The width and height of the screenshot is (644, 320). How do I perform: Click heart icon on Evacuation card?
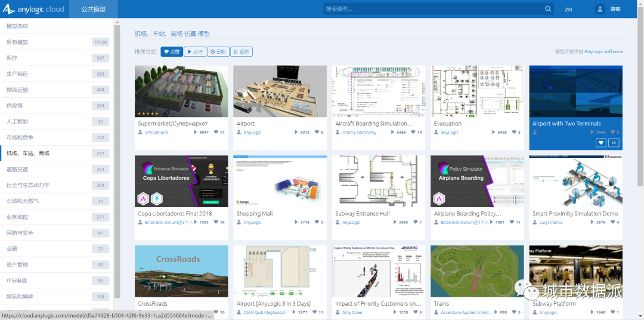(x=514, y=133)
